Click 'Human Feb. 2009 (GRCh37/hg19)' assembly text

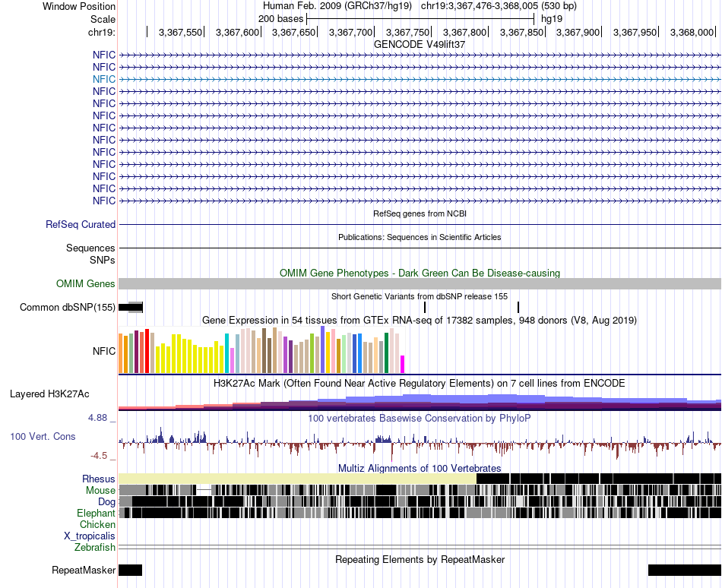[337, 6]
